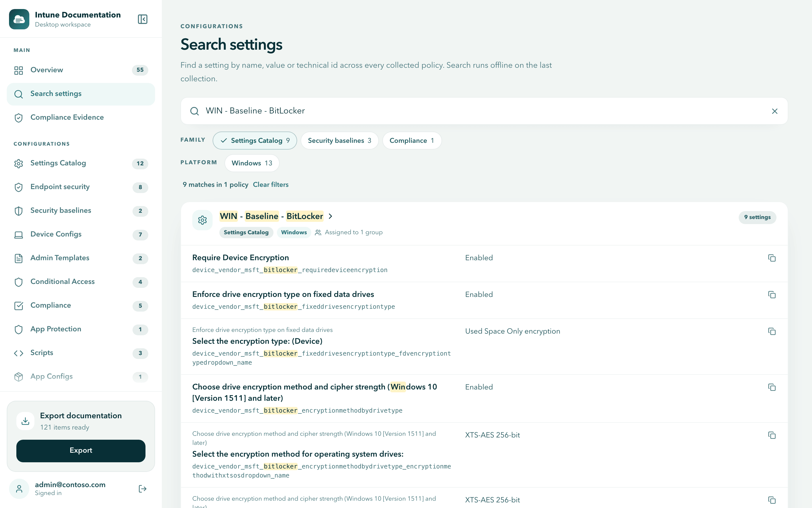Toggle the Security baselines family filter
The width and height of the screenshot is (812, 508).
pyautogui.click(x=339, y=141)
